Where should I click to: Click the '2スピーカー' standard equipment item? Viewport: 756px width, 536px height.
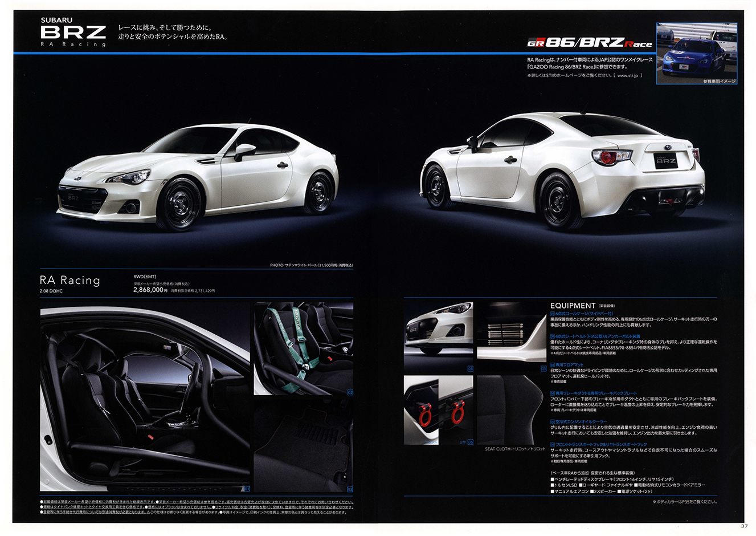pos(603,491)
